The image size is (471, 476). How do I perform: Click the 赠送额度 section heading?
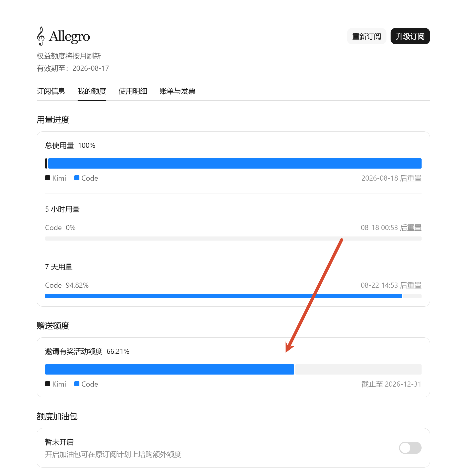[53, 326]
